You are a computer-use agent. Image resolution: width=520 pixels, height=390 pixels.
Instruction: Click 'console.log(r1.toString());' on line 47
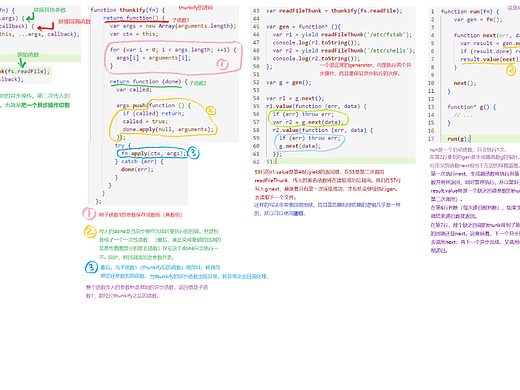click(316, 43)
